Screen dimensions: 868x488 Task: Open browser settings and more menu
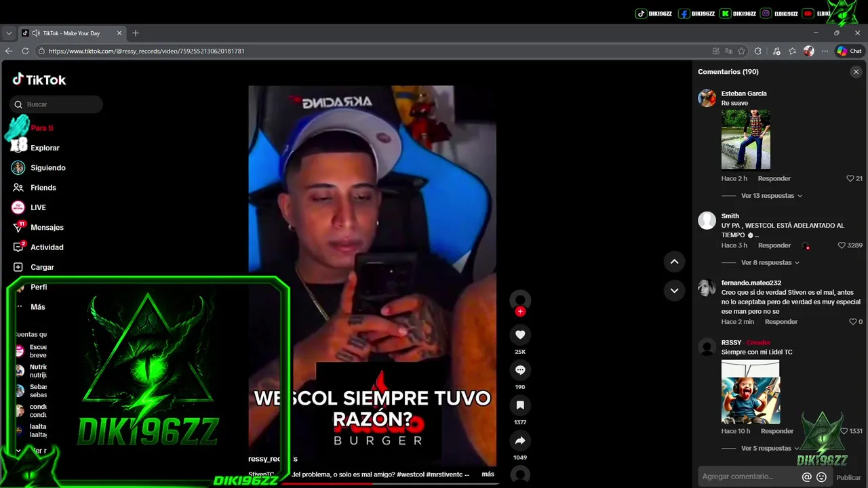[x=825, y=51]
